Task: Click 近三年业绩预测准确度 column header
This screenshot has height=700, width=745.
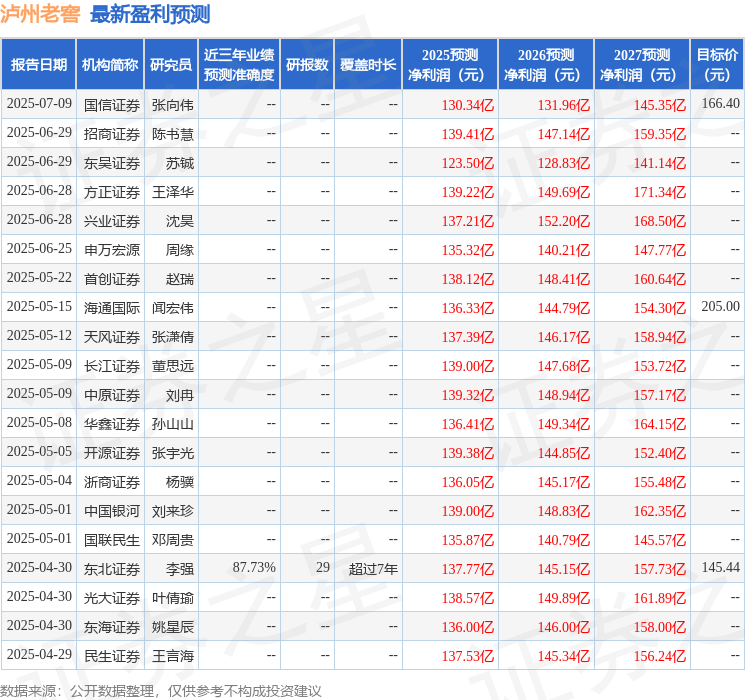Action: (x=239, y=65)
